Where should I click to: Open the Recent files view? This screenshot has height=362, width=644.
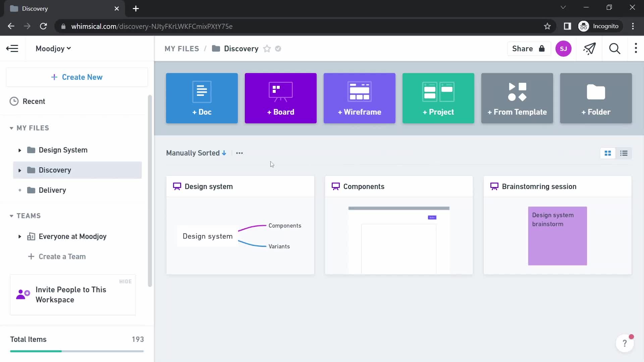click(x=34, y=101)
